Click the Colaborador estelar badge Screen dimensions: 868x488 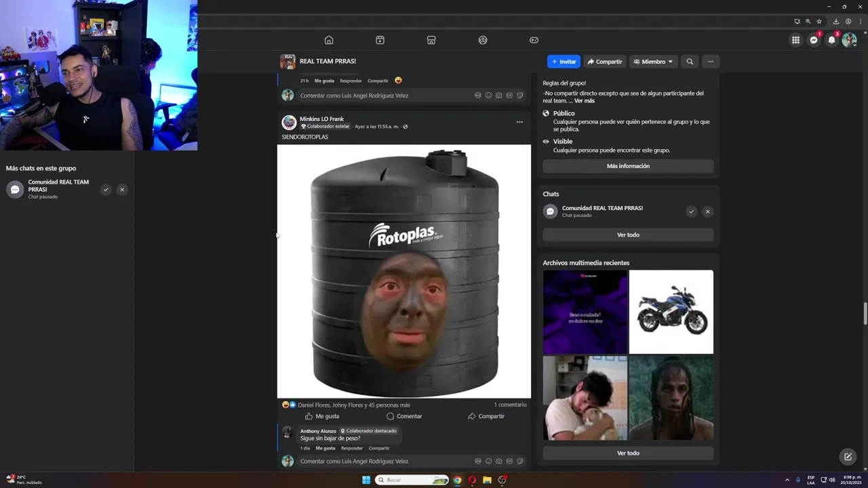click(x=325, y=127)
